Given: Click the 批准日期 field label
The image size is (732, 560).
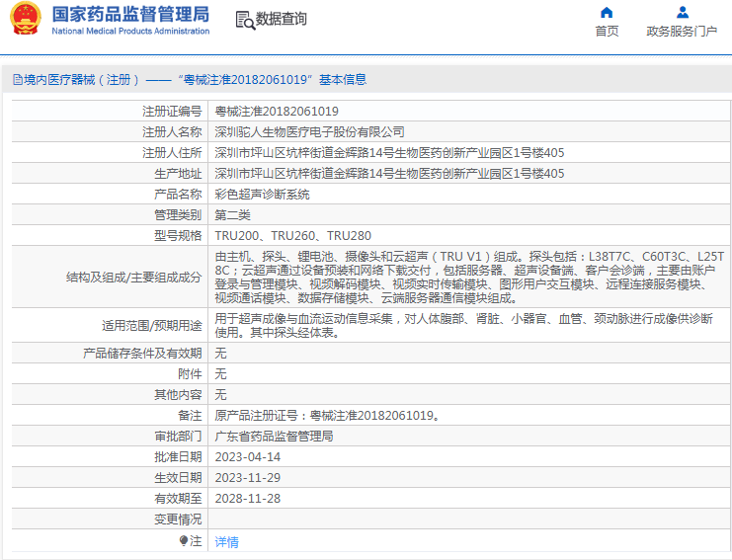Looking at the screenshot, I should click(178, 457).
